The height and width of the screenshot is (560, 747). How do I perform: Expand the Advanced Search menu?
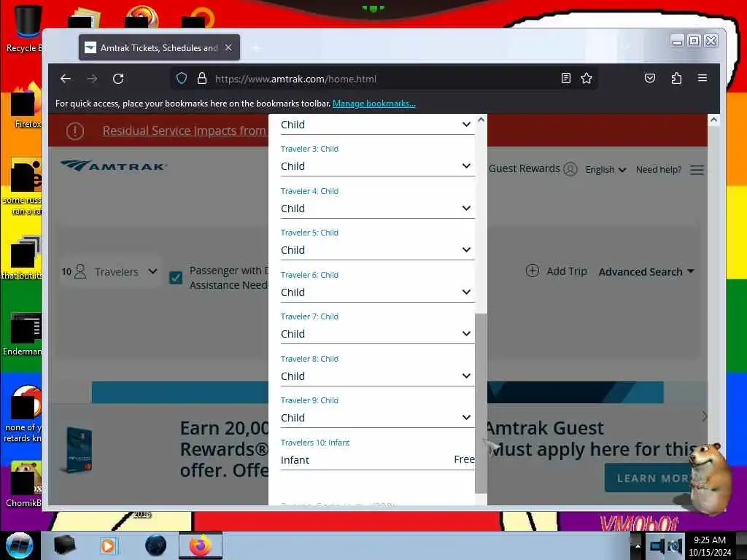646,272
